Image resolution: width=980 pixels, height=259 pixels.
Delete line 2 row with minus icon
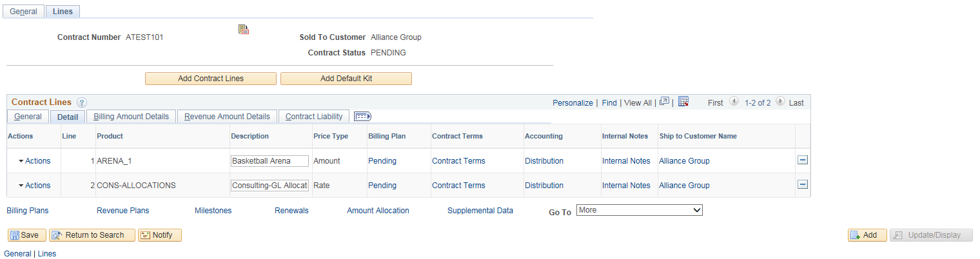[x=803, y=185]
